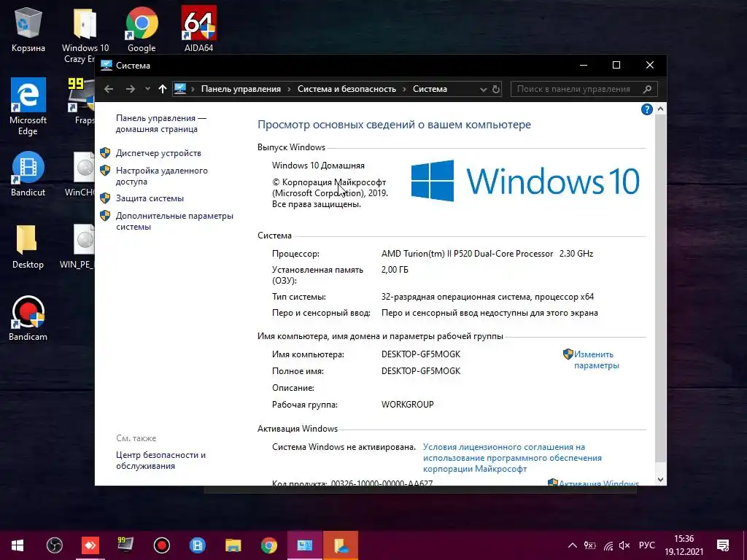
Task: Open Chrome from the taskbar
Action: pyautogui.click(x=268, y=545)
